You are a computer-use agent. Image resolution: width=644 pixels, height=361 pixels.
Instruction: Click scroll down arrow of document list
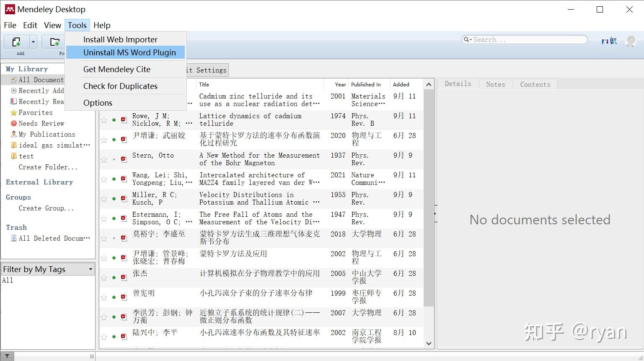(429, 343)
